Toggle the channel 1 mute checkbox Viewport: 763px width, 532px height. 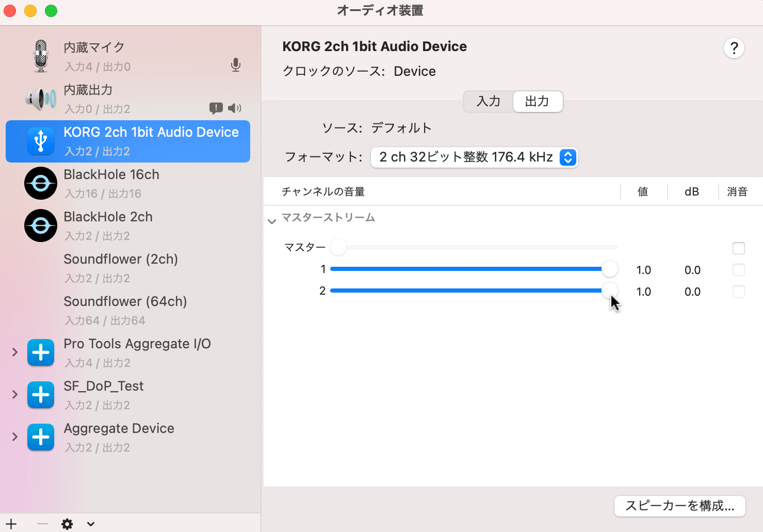tap(739, 270)
